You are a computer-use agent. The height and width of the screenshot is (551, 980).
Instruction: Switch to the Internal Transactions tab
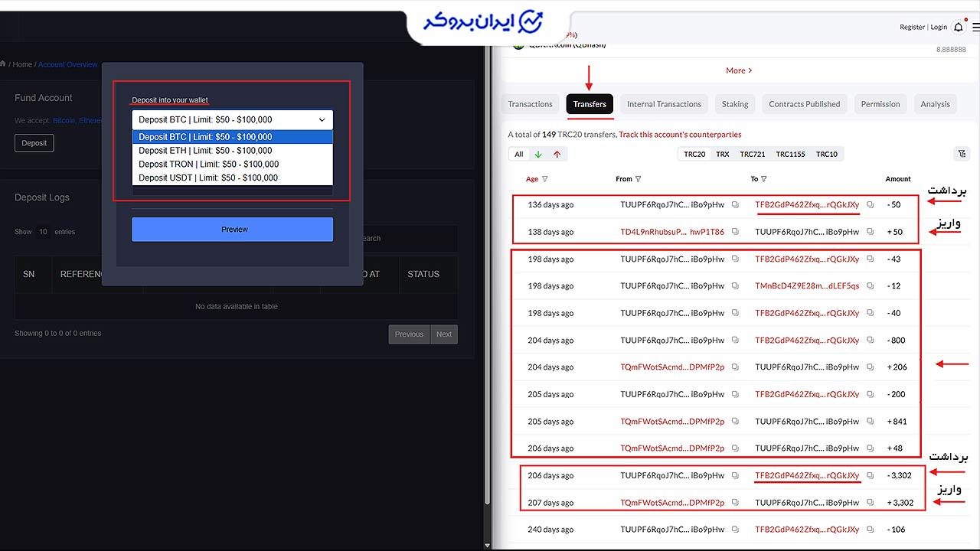[664, 104]
